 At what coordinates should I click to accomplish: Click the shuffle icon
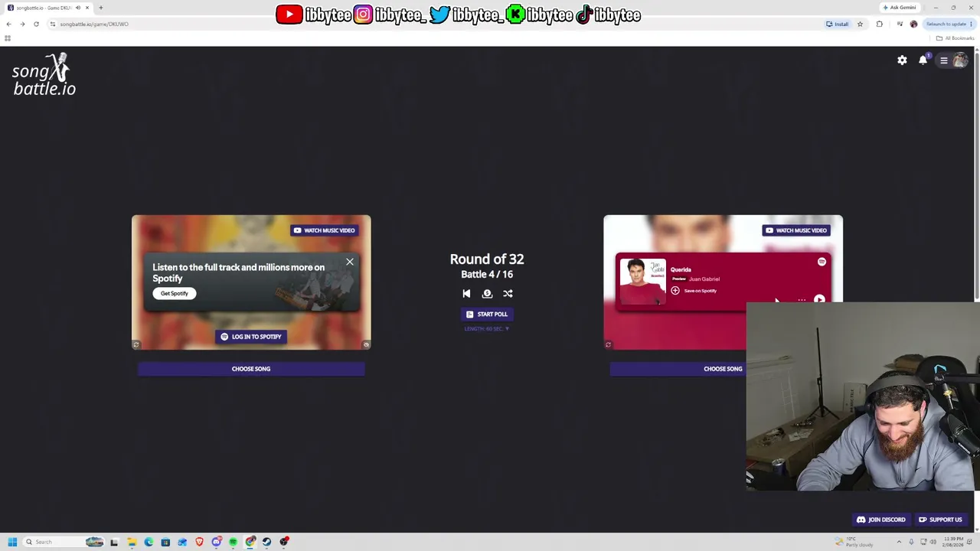[508, 294]
